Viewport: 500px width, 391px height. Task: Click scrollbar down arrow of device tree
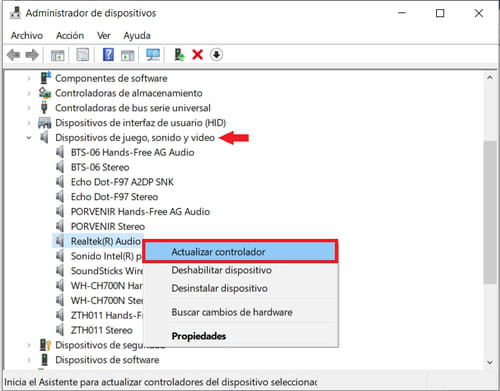tap(490, 362)
